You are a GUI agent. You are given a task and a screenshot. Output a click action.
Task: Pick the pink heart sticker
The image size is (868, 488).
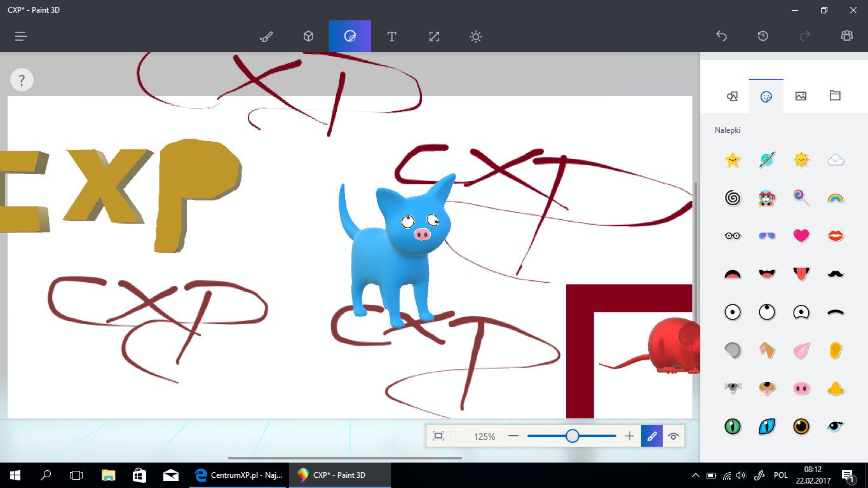[801, 236]
